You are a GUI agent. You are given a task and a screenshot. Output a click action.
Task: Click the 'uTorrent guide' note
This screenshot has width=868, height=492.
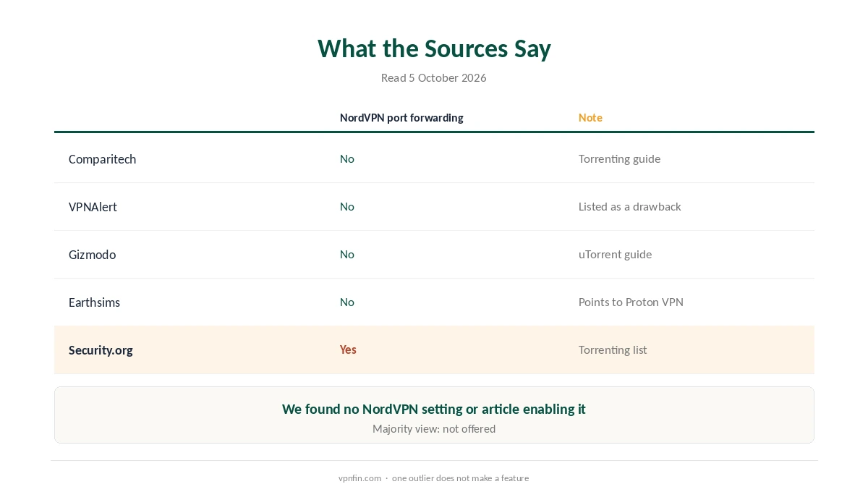615,255
